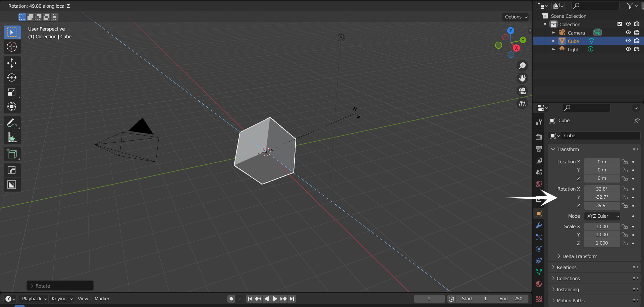Select the Annotate pencil tool
The image size is (644, 307).
pos(12,123)
